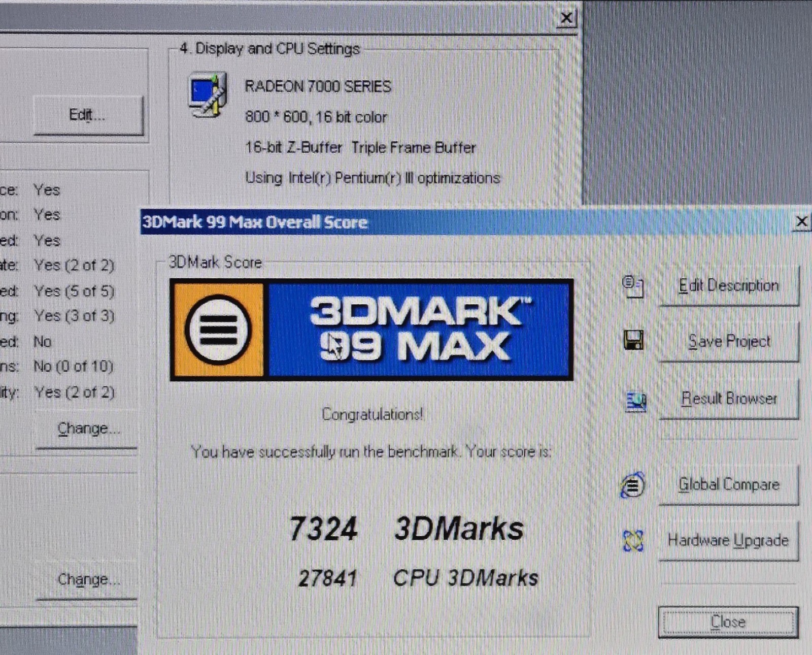Launch Global Compare

click(x=729, y=484)
